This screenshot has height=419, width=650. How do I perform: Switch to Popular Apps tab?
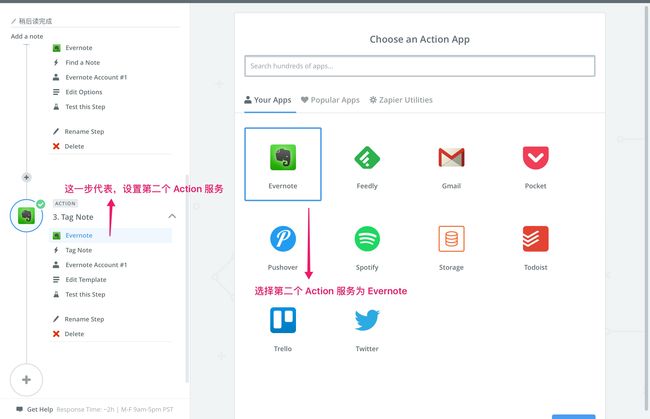(330, 100)
